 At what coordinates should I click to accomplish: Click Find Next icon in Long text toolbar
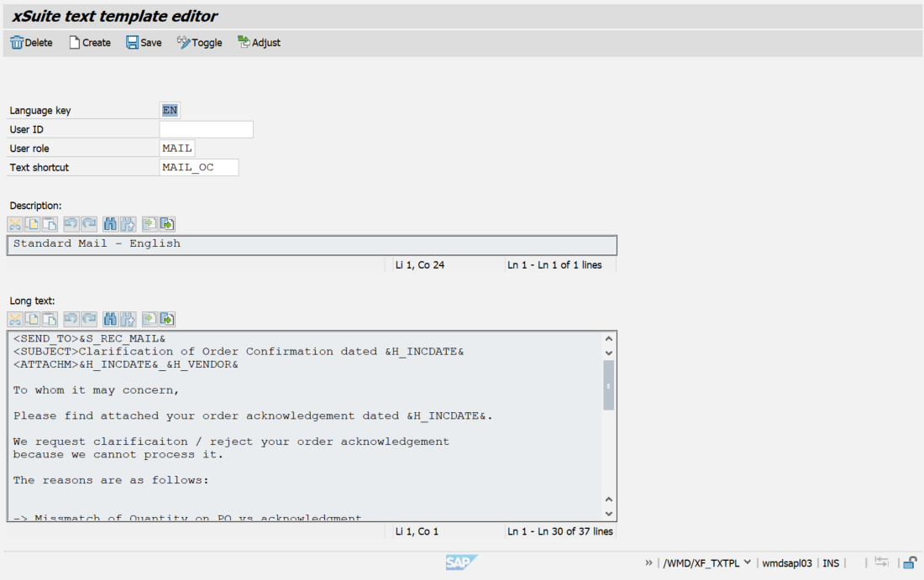[x=128, y=319]
